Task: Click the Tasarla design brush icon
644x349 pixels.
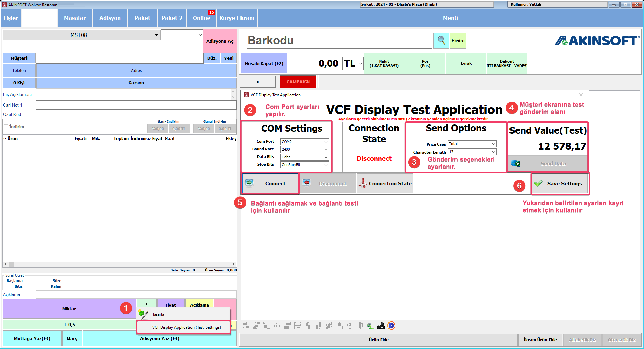Action: coord(143,314)
